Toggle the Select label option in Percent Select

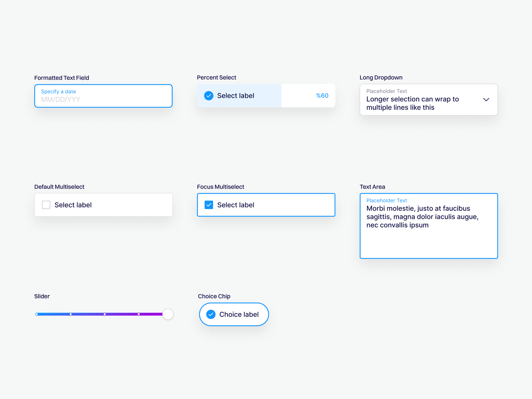pos(235,95)
